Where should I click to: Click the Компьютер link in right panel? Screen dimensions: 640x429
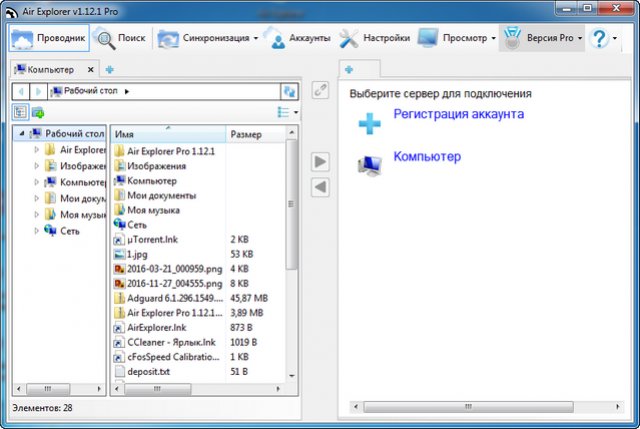427,157
